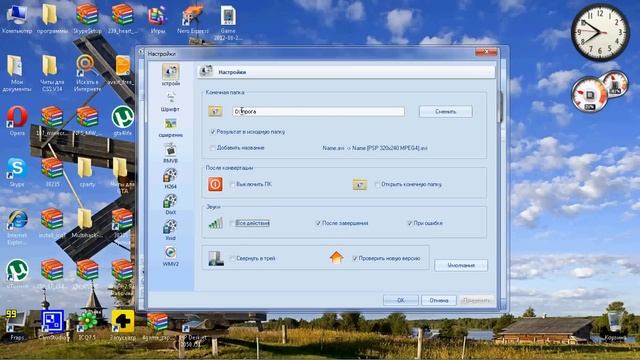The image size is (640, 360).
Task: Click the Умолчания defaults button
Action: pyautogui.click(x=461, y=265)
